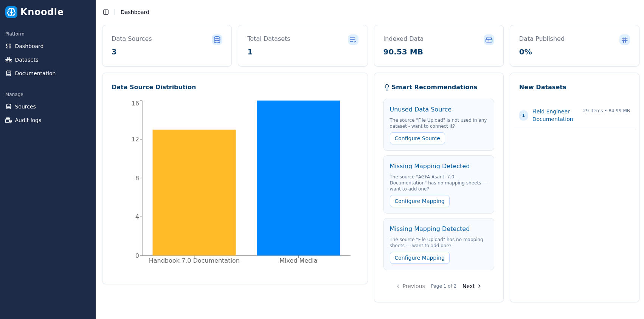Open the Sources management page
This screenshot has height=319, width=644.
pyautogui.click(x=25, y=107)
